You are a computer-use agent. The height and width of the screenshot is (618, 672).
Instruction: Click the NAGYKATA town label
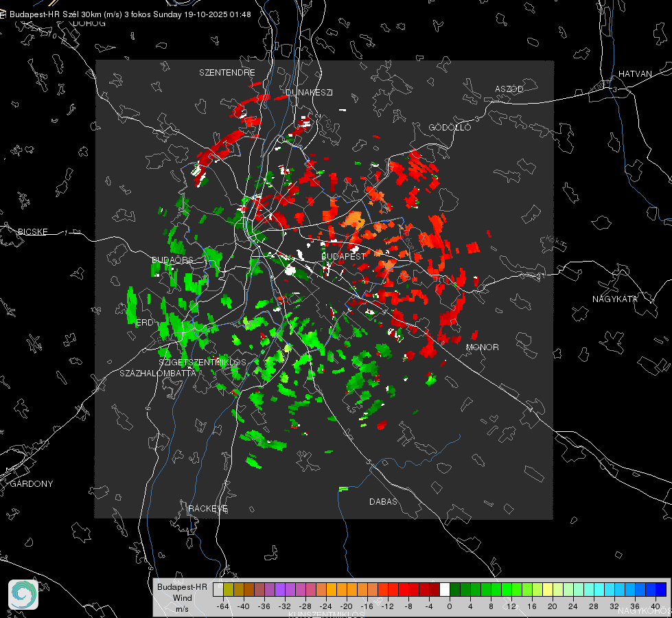coord(615,299)
